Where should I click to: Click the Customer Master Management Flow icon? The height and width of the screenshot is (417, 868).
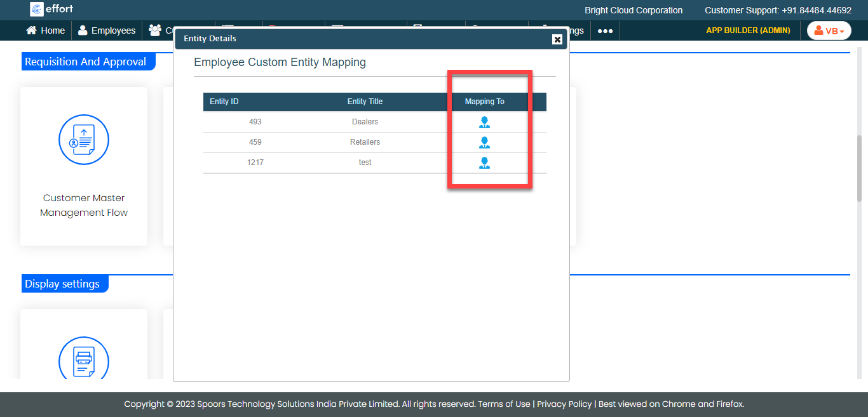[84, 140]
